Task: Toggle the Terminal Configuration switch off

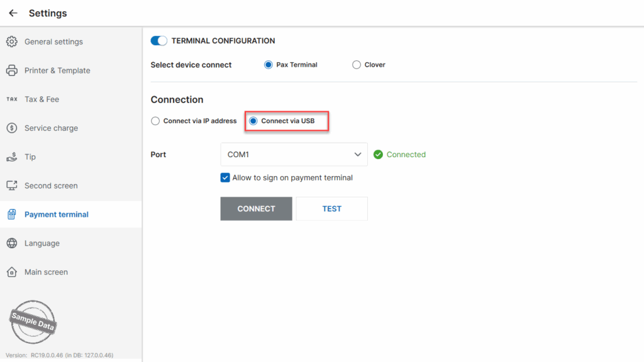Action: pos(159,41)
